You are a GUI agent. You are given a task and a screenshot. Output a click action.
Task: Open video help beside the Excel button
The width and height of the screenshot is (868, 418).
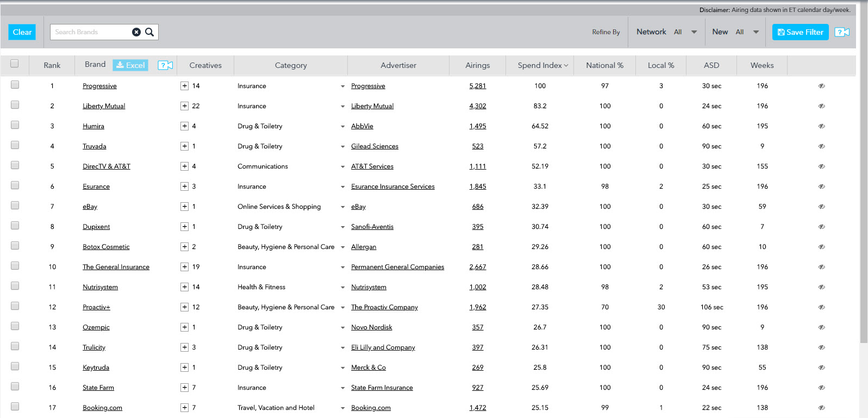click(x=165, y=65)
